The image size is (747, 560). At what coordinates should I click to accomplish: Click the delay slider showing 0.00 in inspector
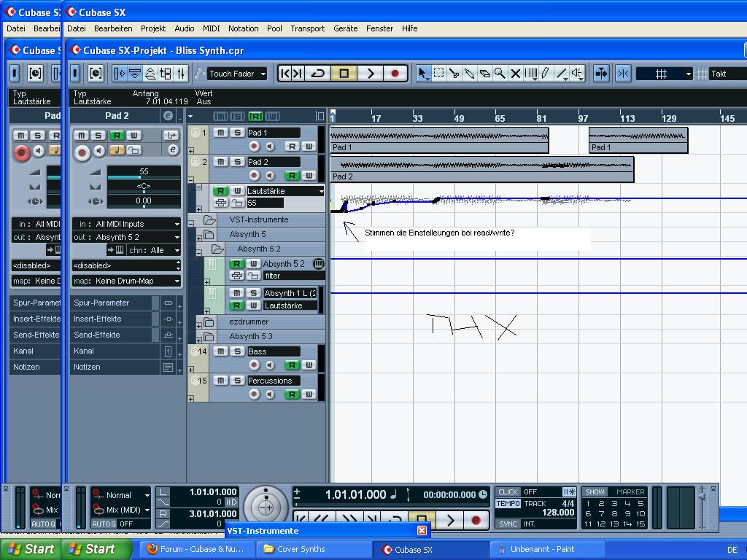[144, 201]
